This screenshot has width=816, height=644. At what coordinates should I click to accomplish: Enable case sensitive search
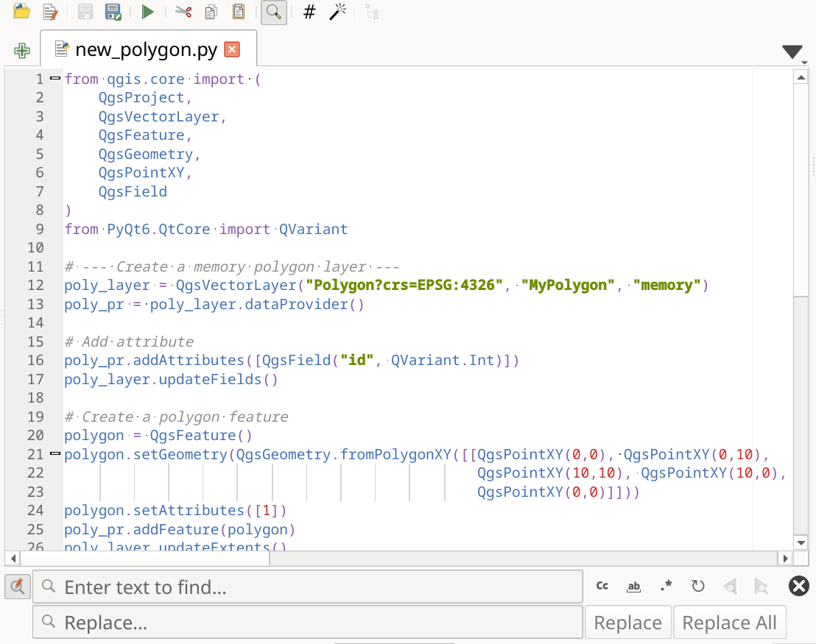(x=602, y=586)
